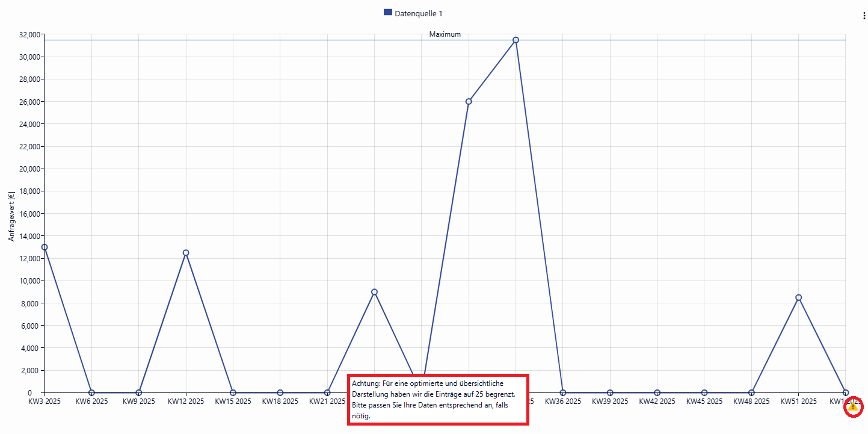Open the three-dot chart options menu

864,16
